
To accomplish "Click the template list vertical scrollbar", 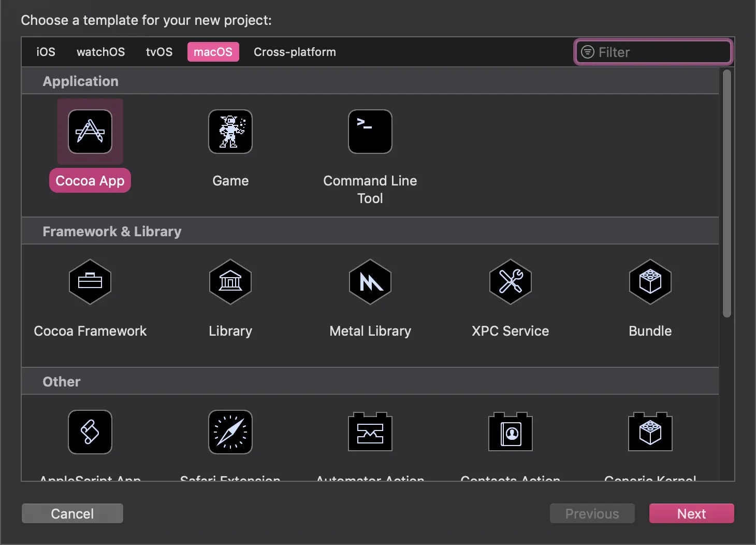I will click(727, 193).
